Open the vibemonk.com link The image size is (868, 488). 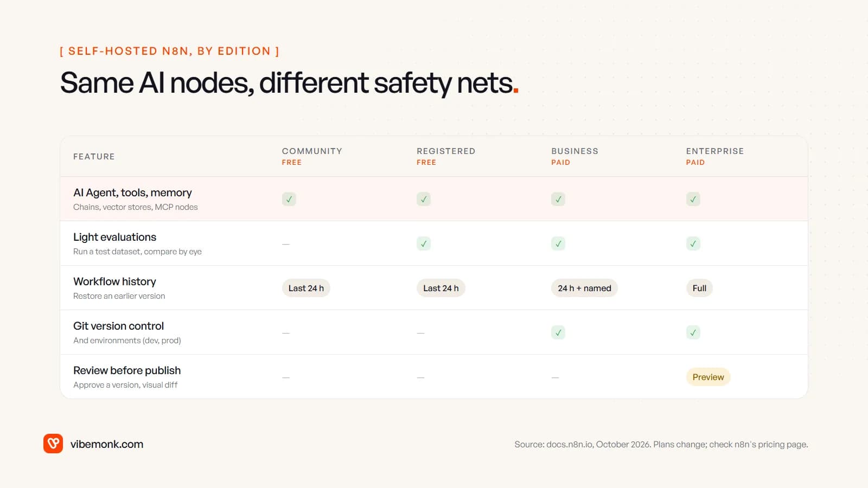(107, 444)
